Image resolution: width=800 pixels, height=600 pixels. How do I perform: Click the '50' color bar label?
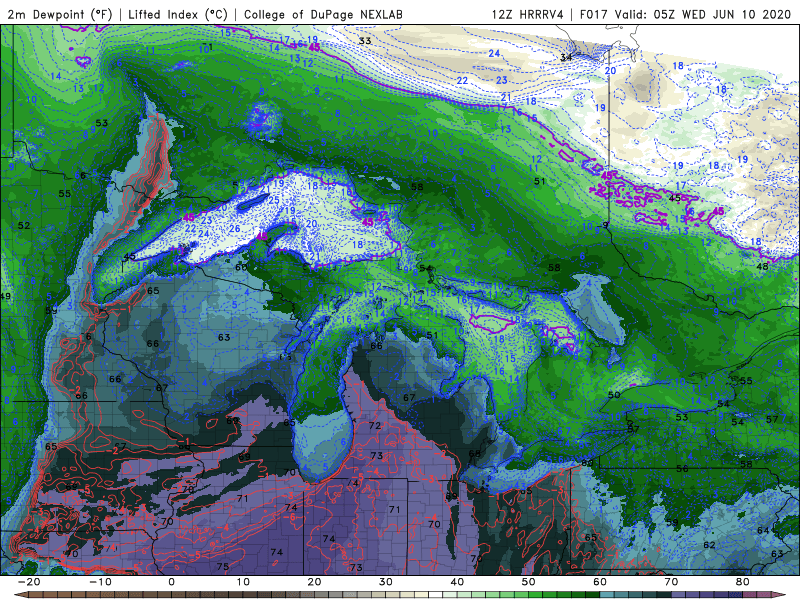tap(529, 582)
